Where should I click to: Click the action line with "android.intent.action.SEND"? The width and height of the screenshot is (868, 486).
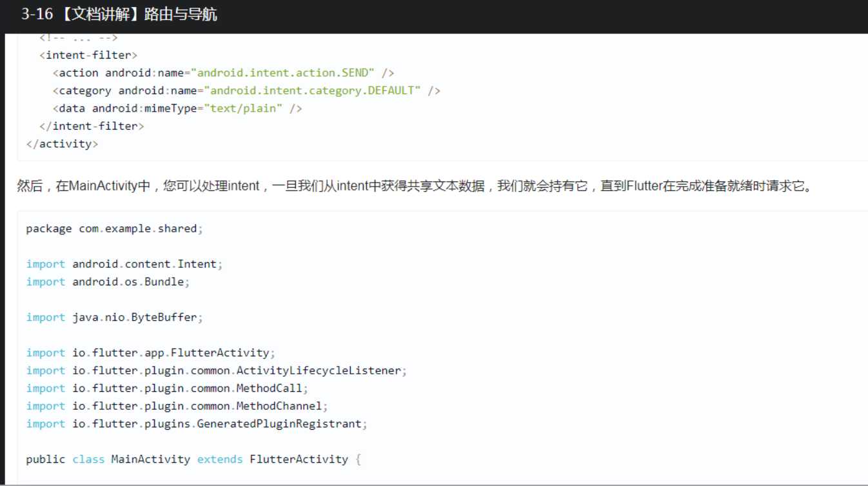223,73
